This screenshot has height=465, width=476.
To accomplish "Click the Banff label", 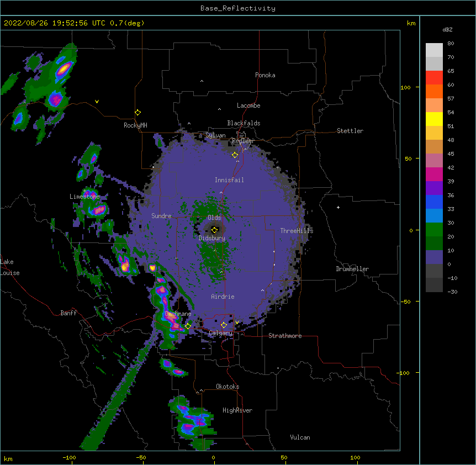I will (x=68, y=313).
